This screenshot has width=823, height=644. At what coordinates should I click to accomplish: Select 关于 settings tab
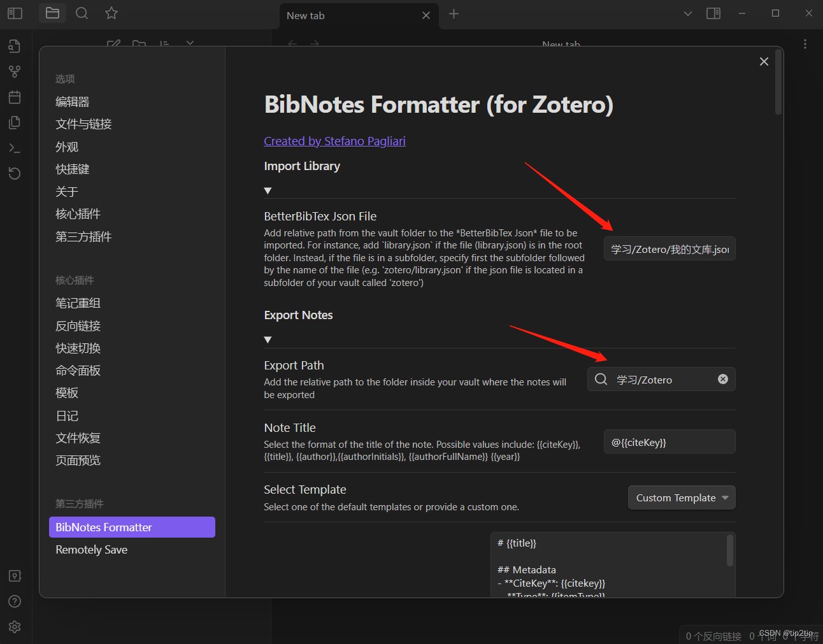tap(67, 191)
